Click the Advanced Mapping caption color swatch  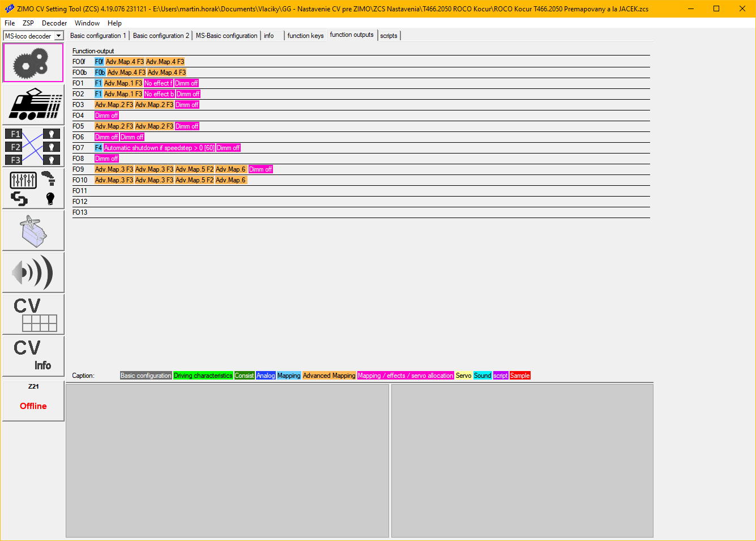click(x=328, y=376)
